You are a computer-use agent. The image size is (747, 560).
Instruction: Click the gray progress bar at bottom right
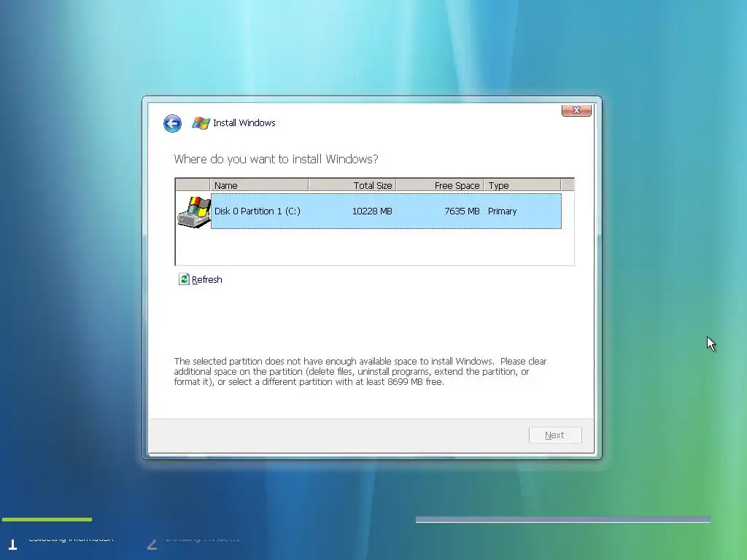click(x=563, y=519)
